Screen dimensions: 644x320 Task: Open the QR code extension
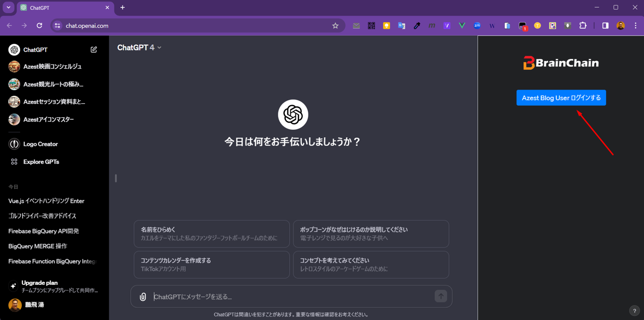(371, 26)
